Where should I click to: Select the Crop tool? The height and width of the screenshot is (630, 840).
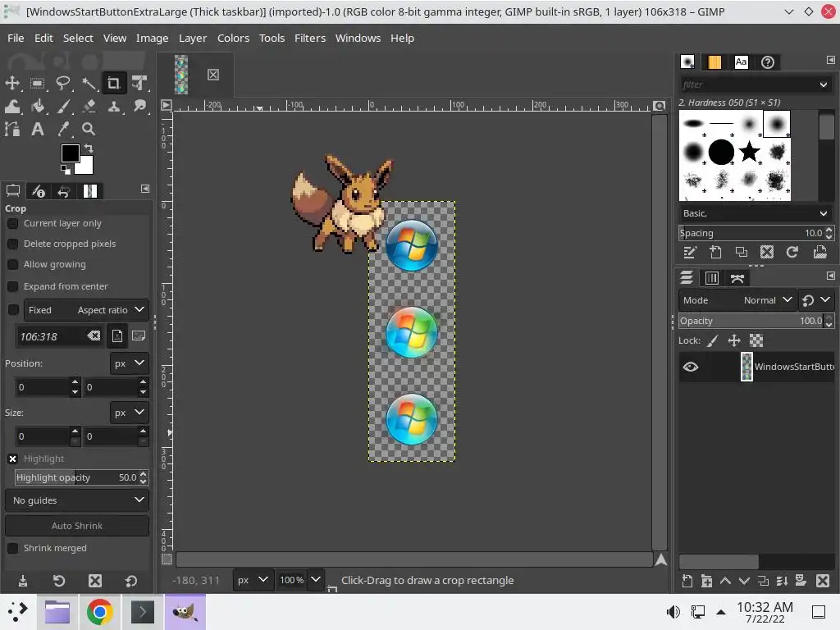click(x=113, y=83)
